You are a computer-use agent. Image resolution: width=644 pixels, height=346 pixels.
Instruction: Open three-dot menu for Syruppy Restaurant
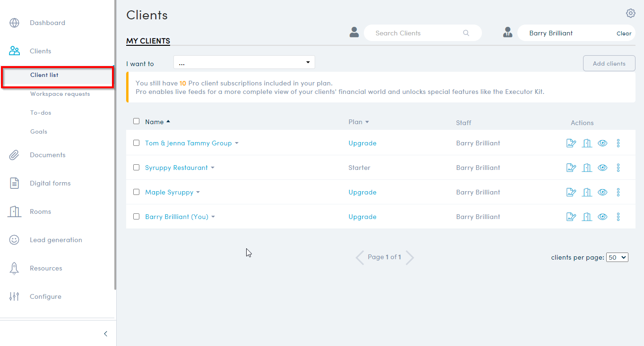coord(618,168)
